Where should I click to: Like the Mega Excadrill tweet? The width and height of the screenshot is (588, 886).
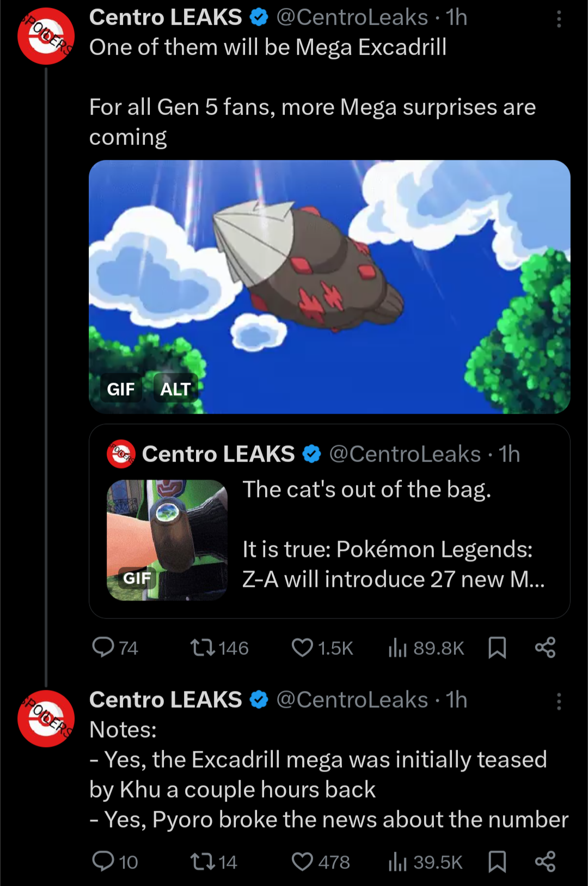tap(302, 647)
